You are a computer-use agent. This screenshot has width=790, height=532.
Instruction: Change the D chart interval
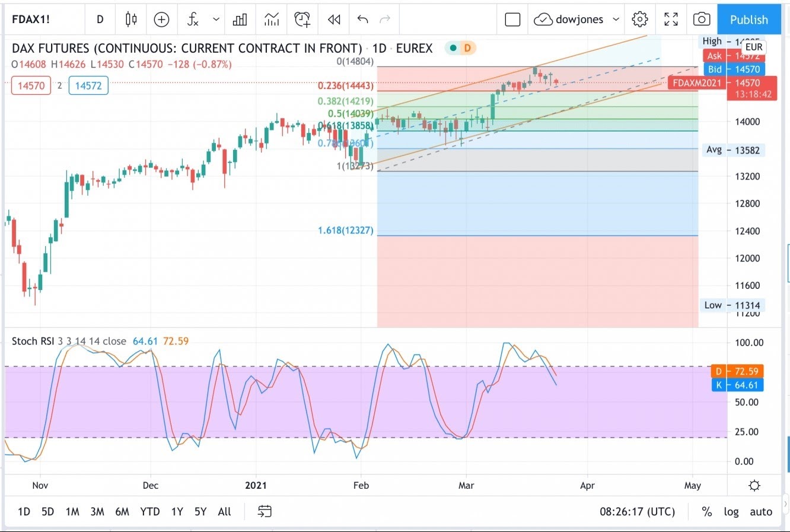click(x=100, y=20)
